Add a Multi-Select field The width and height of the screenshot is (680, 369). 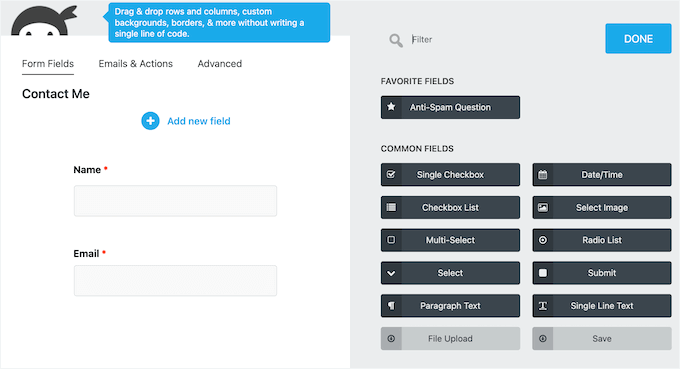pos(450,240)
